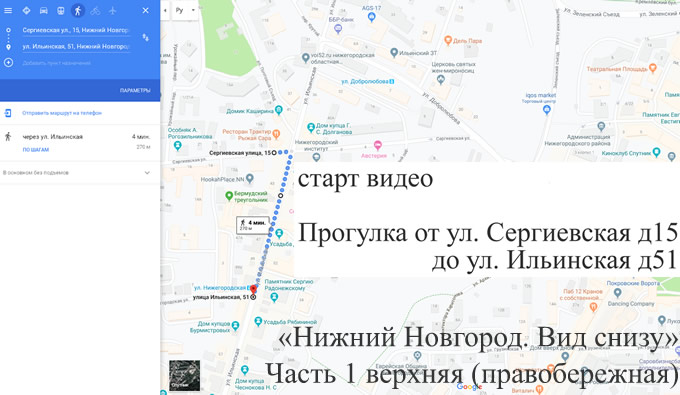Collapse the side panel arrow
Screen dimensions: 680x395
165,10
